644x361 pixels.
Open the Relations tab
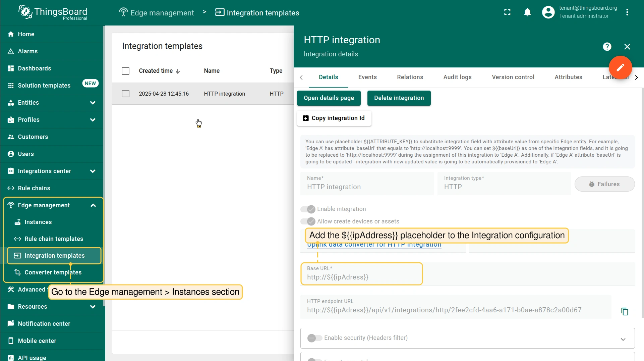coord(410,77)
